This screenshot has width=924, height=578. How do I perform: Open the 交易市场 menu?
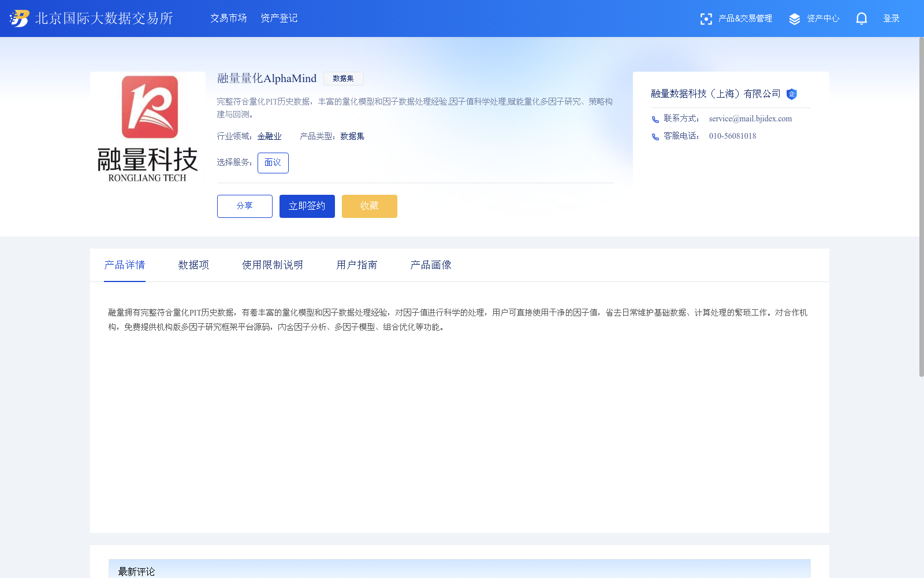click(229, 18)
